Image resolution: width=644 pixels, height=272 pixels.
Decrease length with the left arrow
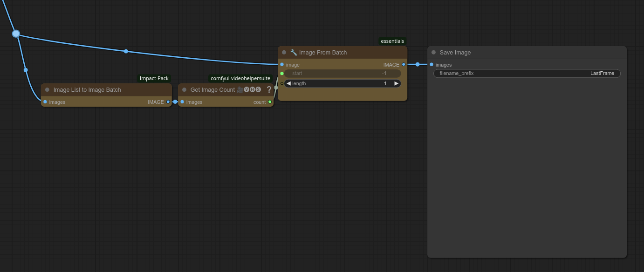coord(288,83)
